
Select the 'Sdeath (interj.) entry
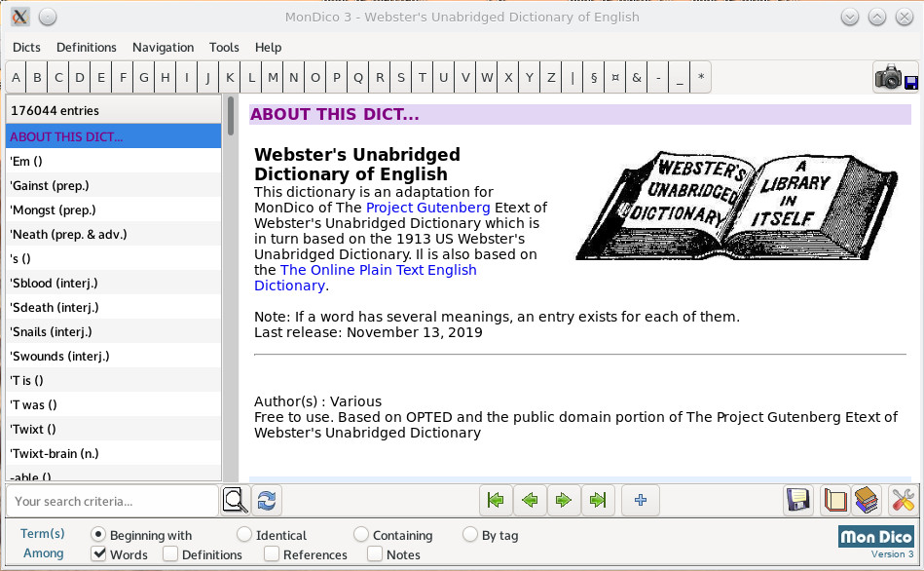tap(113, 307)
